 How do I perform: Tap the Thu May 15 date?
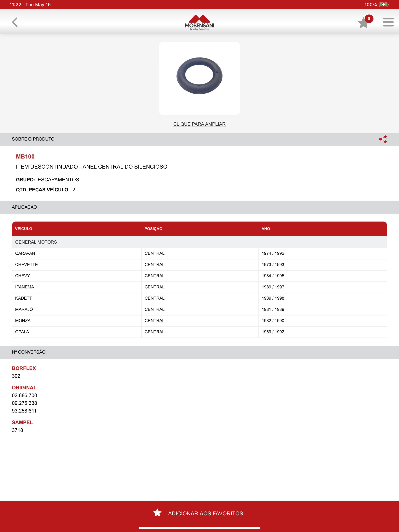pos(38,5)
